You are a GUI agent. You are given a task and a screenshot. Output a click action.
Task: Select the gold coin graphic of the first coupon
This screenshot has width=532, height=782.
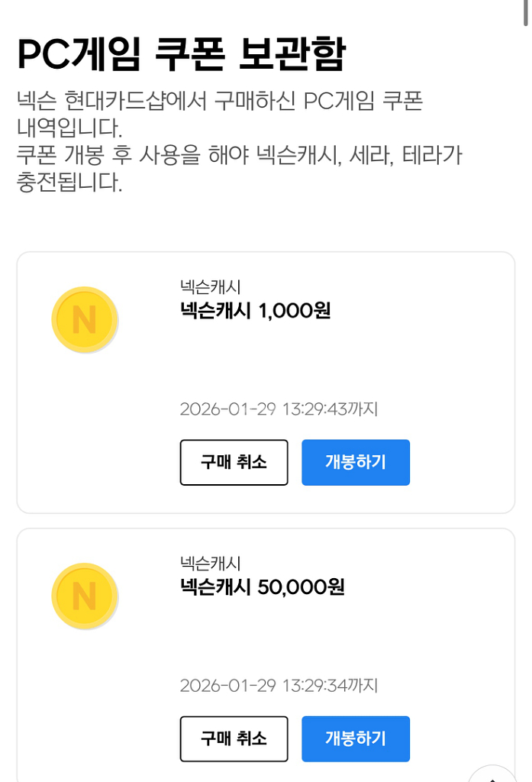point(85,319)
